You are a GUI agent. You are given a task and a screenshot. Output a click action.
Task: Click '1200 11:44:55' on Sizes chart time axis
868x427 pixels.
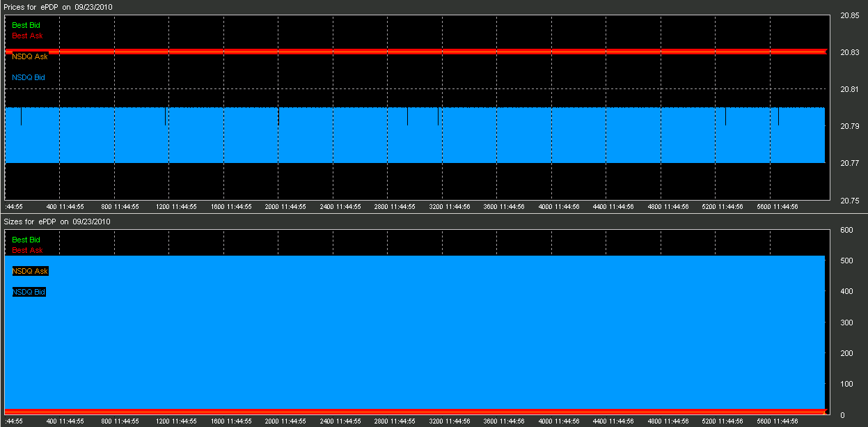coord(175,421)
